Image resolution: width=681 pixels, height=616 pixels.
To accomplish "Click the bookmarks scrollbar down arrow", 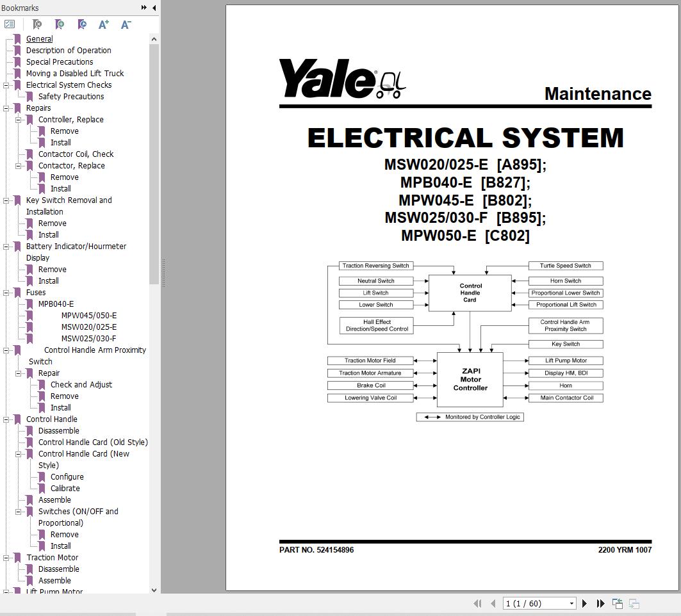I will (154, 590).
